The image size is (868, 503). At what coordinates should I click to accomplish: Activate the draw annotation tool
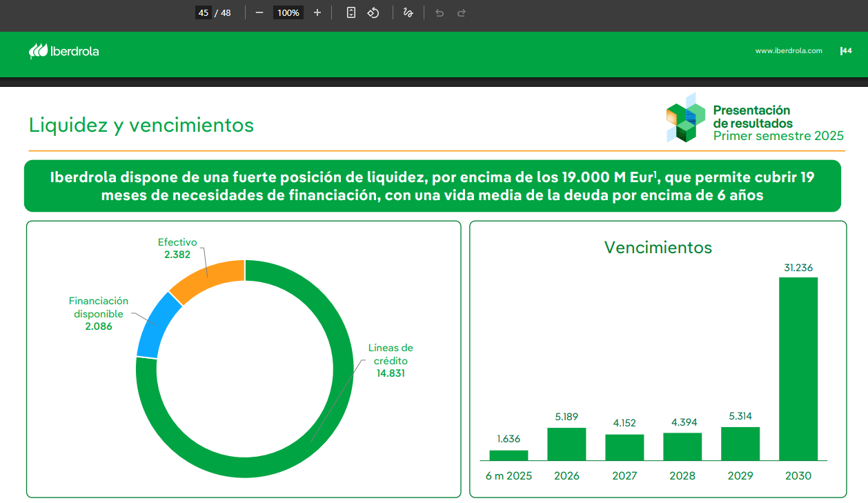pos(408,12)
